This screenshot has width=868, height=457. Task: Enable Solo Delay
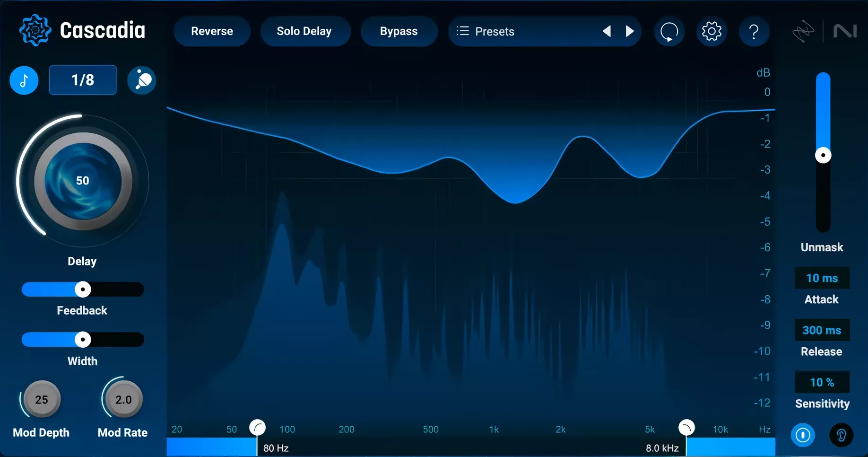coord(304,31)
